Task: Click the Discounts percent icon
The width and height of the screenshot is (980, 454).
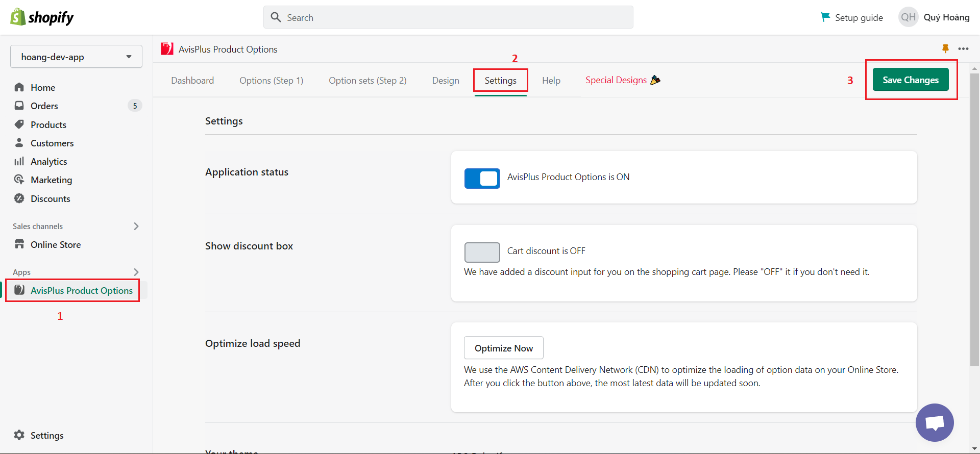Action: pyautogui.click(x=19, y=198)
